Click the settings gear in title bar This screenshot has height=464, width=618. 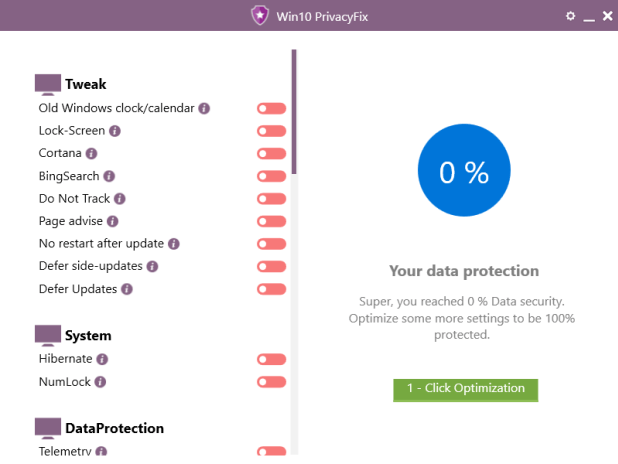(x=570, y=16)
